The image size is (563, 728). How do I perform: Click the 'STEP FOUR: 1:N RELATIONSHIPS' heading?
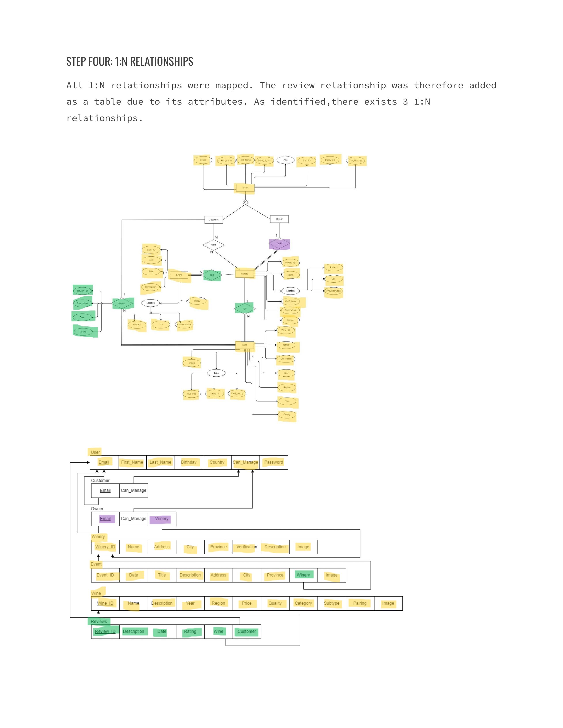point(130,62)
